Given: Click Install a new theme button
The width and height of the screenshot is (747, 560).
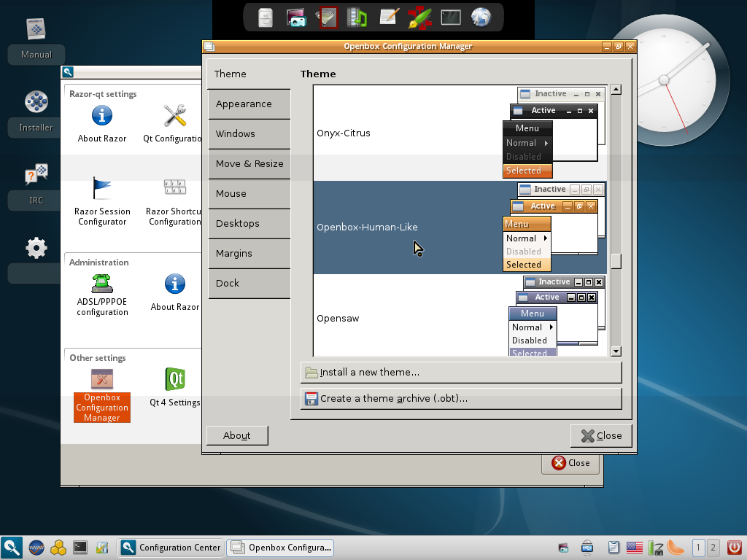Looking at the screenshot, I should point(461,373).
